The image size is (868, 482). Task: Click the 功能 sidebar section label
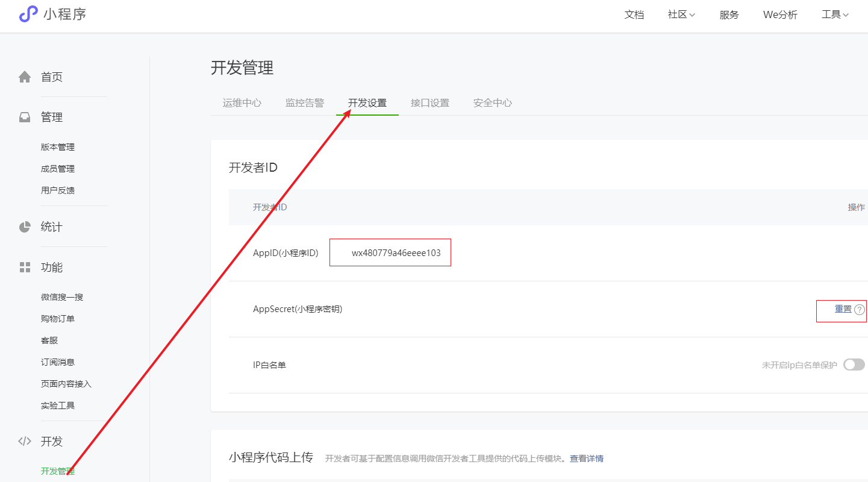pos(52,268)
